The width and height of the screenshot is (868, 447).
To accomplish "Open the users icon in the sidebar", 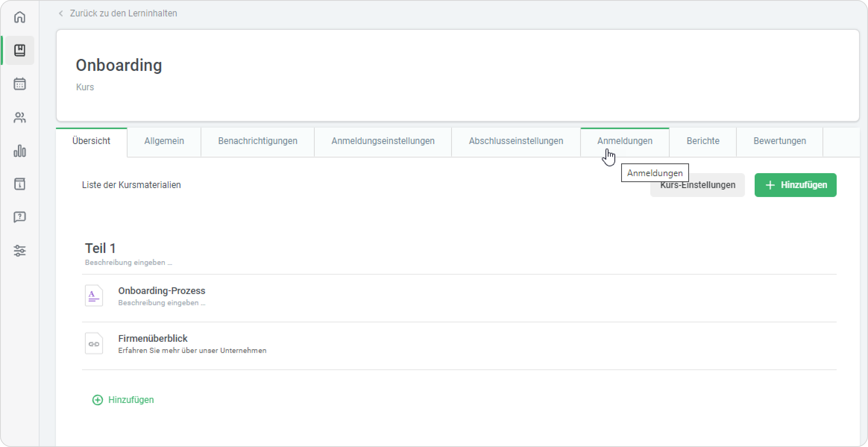I will click(20, 118).
